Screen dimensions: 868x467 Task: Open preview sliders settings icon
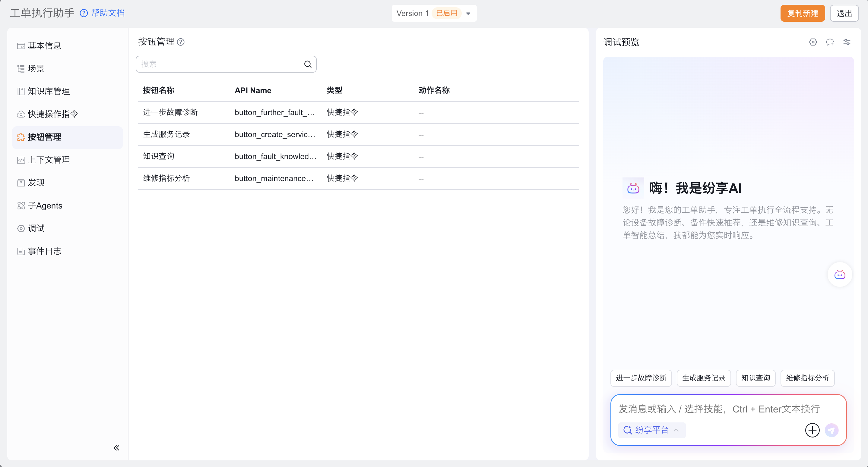coord(846,42)
